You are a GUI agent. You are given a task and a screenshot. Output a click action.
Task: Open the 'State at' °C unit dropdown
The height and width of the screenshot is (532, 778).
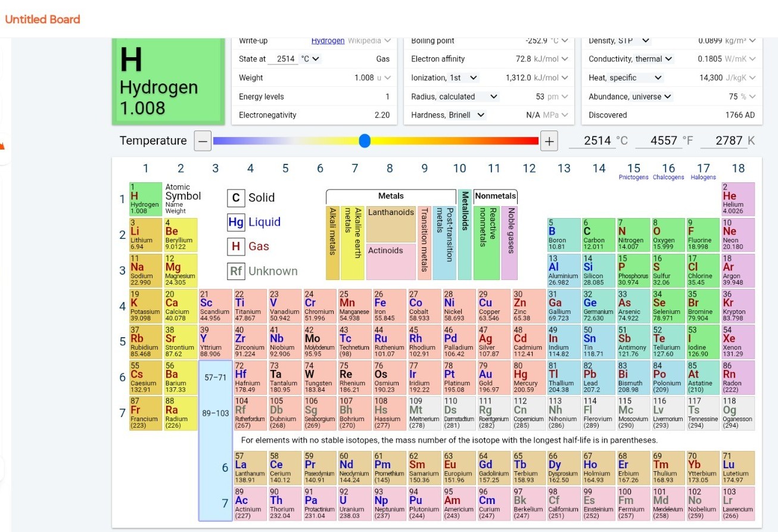click(x=310, y=59)
